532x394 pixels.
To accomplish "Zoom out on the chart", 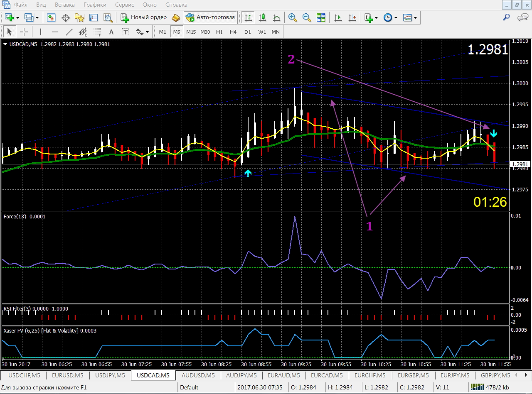I will point(307,17).
